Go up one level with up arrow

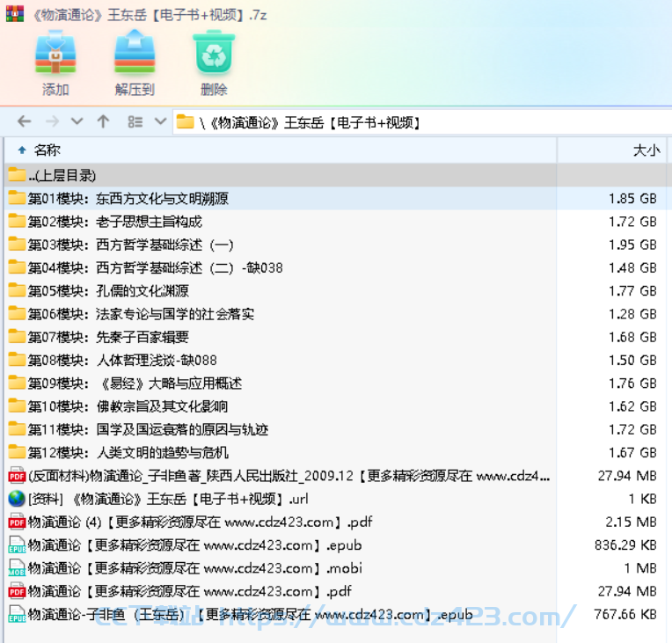[x=103, y=121]
